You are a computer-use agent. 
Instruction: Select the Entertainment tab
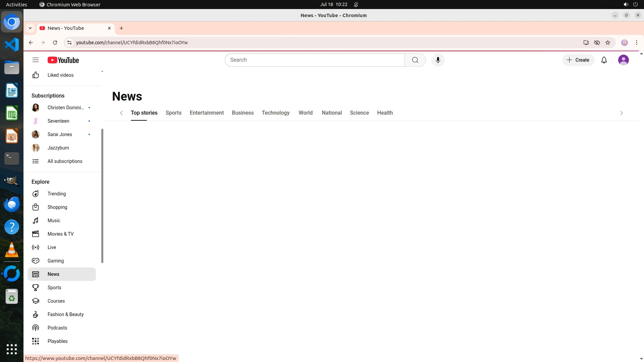click(207, 113)
